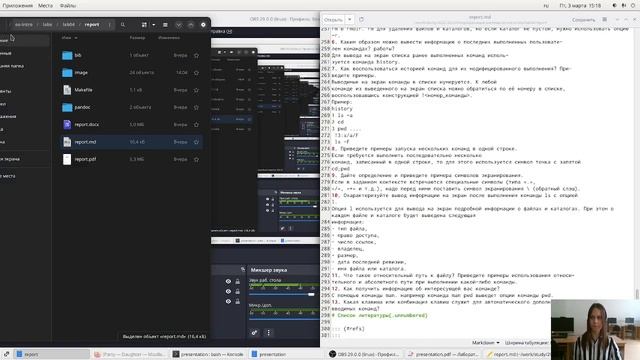Open the file manager hamburger menu
The image size is (640, 360).
[x=165, y=25]
